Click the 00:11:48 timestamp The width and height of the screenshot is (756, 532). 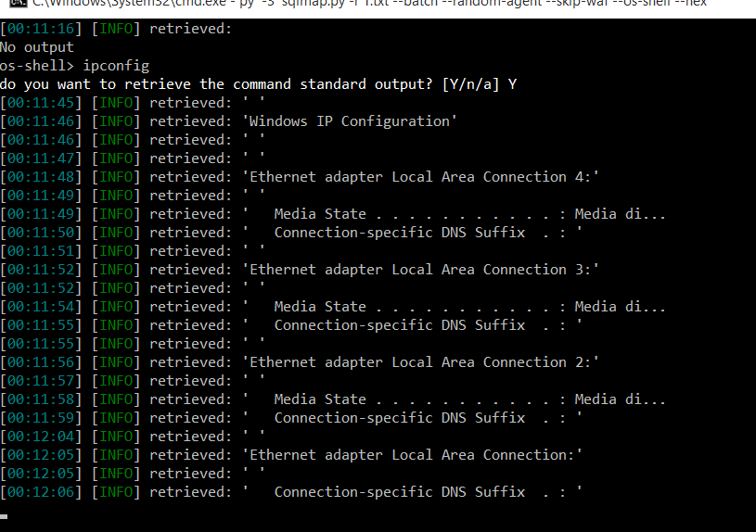41,177
